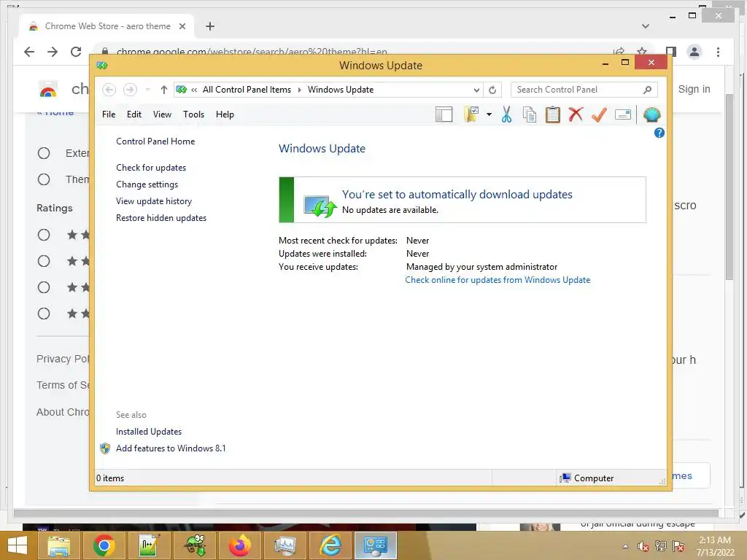
Task: Open the blue Help question mark
Action: [659, 133]
